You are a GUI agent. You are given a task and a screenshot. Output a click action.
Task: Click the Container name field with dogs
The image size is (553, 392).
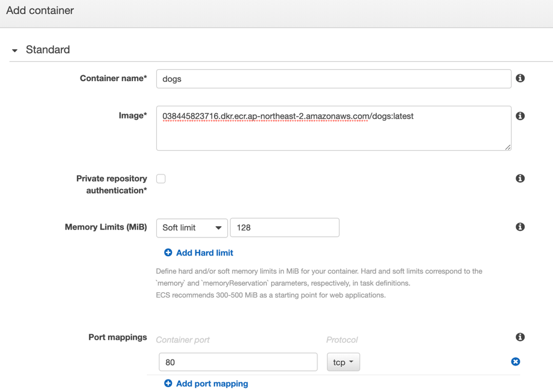pos(334,79)
